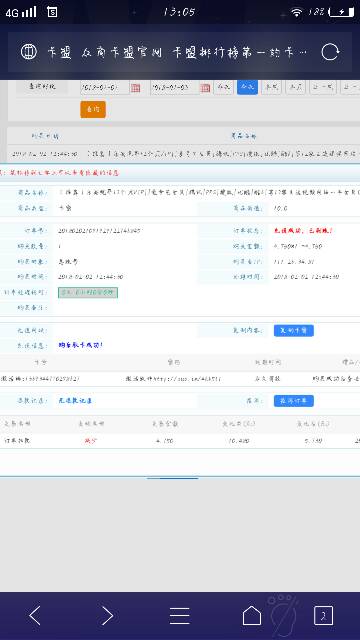Select the quick-date button just left of the blue one

pos(223,87)
